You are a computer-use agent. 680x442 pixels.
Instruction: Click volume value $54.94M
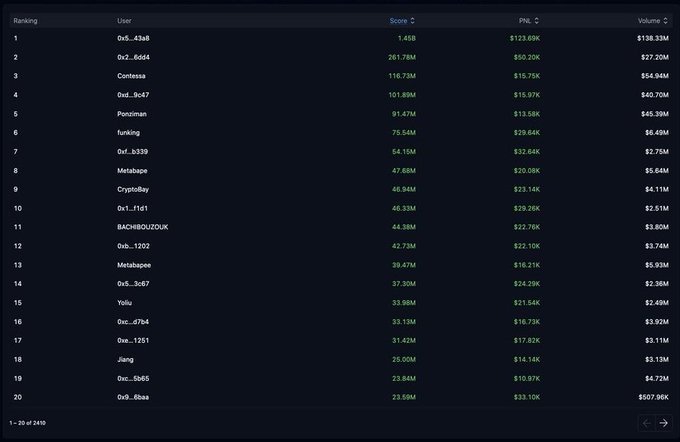coord(654,76)
